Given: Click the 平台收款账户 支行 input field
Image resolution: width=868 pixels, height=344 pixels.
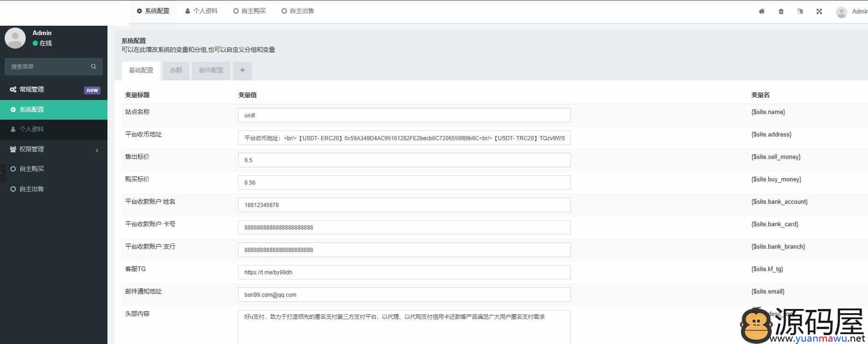Looking at the screenshot, I should pyautogui.click(x=404, y=250).
